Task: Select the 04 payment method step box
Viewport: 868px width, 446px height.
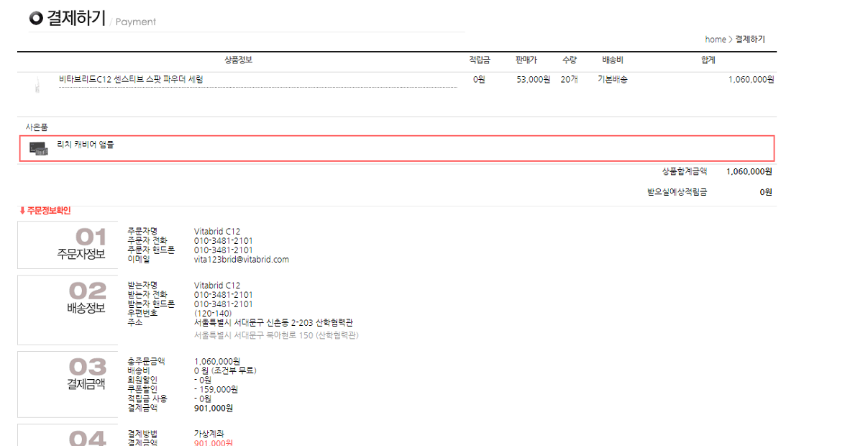Action: click(68, 435)
